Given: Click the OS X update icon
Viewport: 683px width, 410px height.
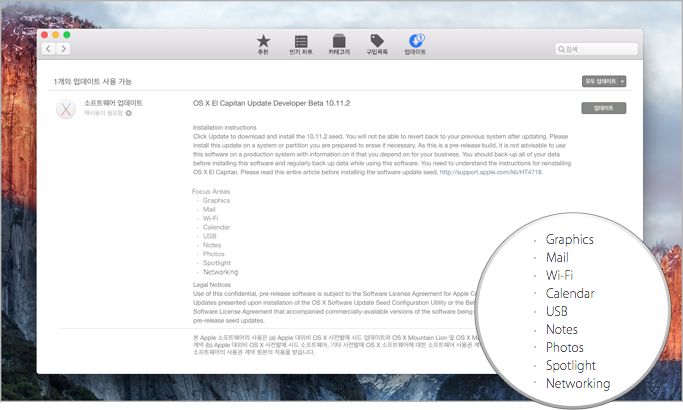Looking at the screenshot, I should 66,109.
